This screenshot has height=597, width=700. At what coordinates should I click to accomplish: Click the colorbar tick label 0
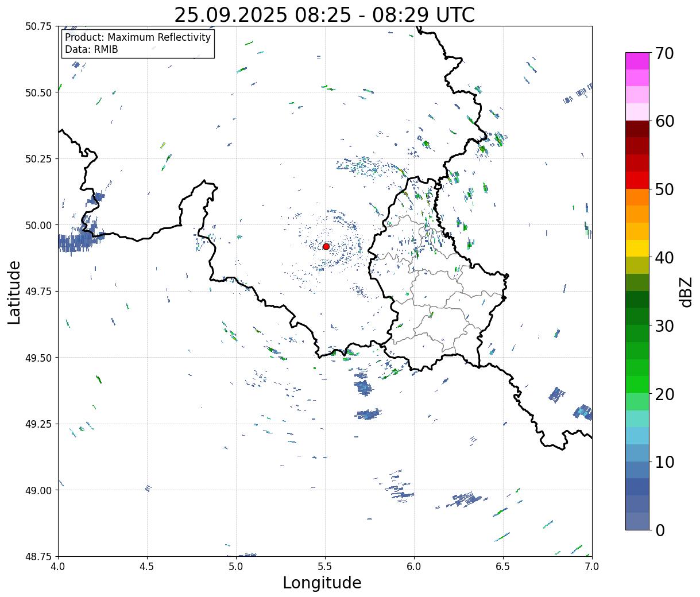click(660, 530)
